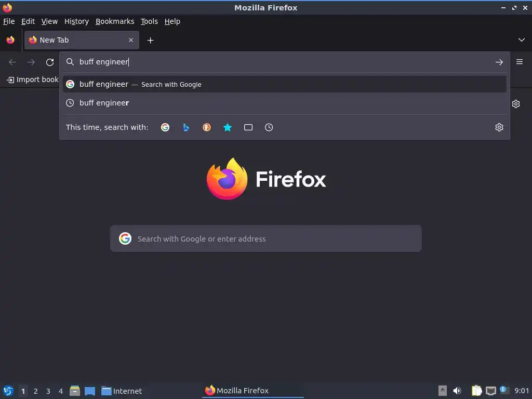Screen dimensions: 532x399
Task: Reload the current page
Action: (x=50, y=62)
